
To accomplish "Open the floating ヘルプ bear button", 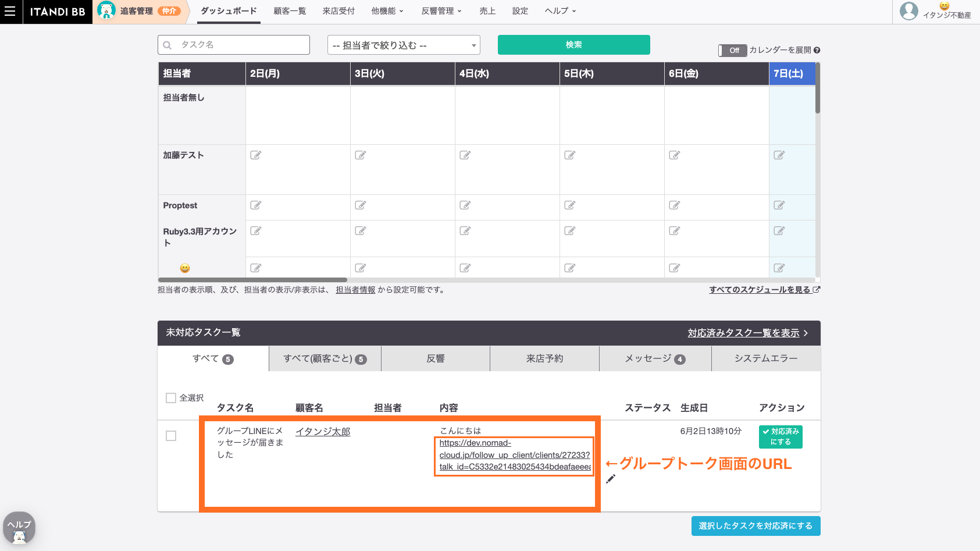I will click(19, 528).
